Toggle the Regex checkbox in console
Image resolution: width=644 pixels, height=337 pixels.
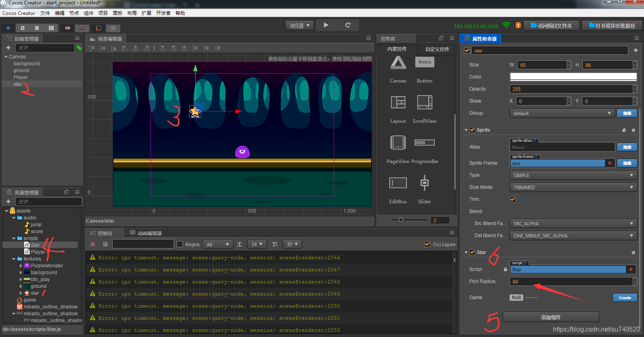[x=180, y=244]
